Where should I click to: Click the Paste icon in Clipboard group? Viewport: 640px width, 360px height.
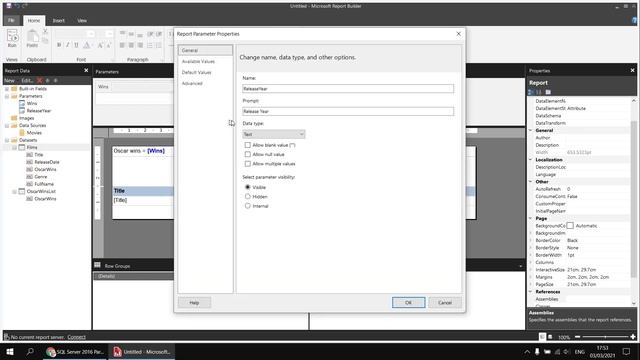32,37
